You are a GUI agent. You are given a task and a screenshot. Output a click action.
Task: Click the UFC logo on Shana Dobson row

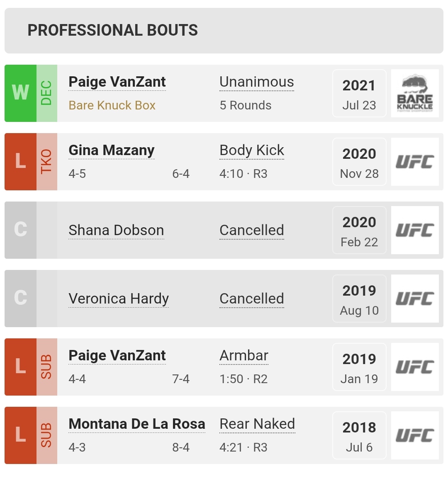(x=415, y=230)
